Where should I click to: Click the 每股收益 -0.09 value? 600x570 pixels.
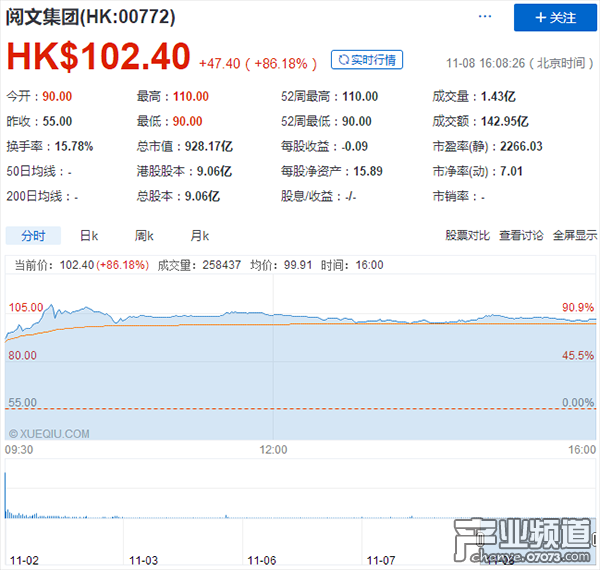355,146
